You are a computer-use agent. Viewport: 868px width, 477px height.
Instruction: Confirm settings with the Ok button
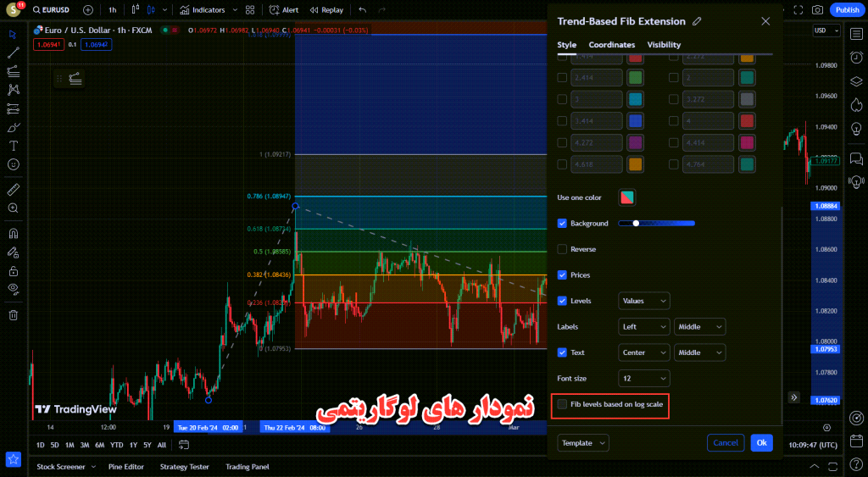click(x=762, y=443)
